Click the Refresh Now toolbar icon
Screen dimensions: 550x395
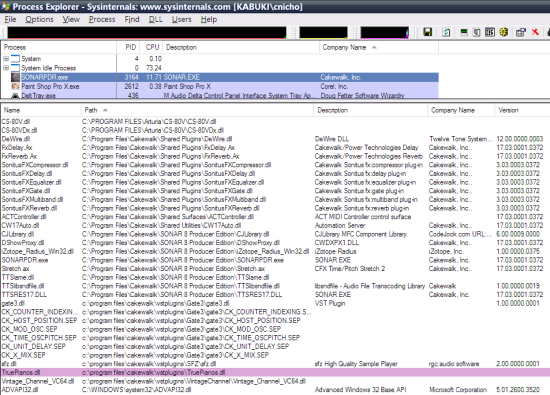(446, 32)
